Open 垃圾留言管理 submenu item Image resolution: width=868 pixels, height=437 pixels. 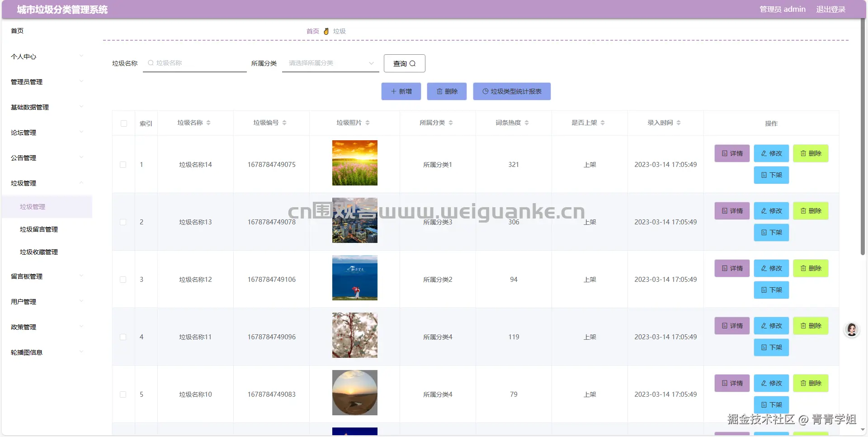(47, 229)
